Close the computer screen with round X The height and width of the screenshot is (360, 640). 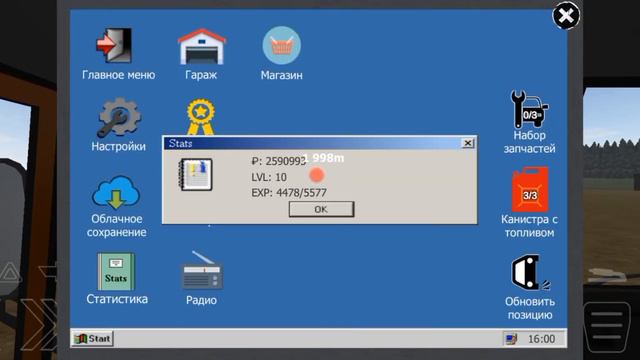coord(566,16)
